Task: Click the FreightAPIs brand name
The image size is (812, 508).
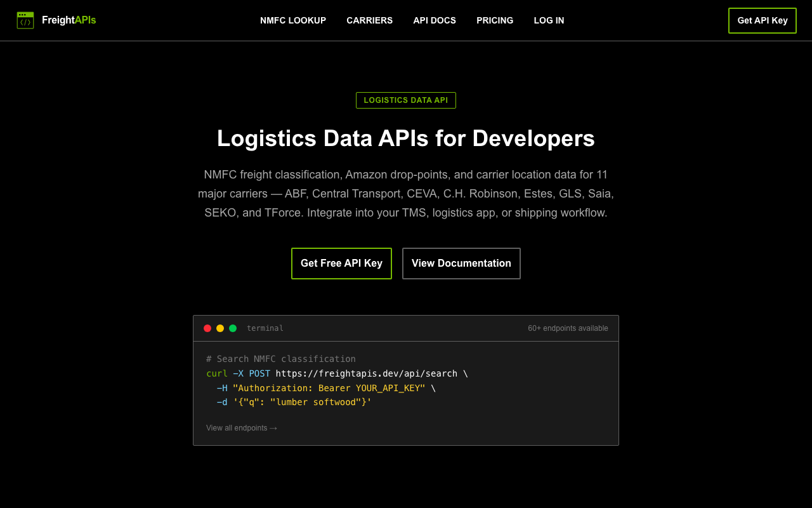Action: (69, 20)
